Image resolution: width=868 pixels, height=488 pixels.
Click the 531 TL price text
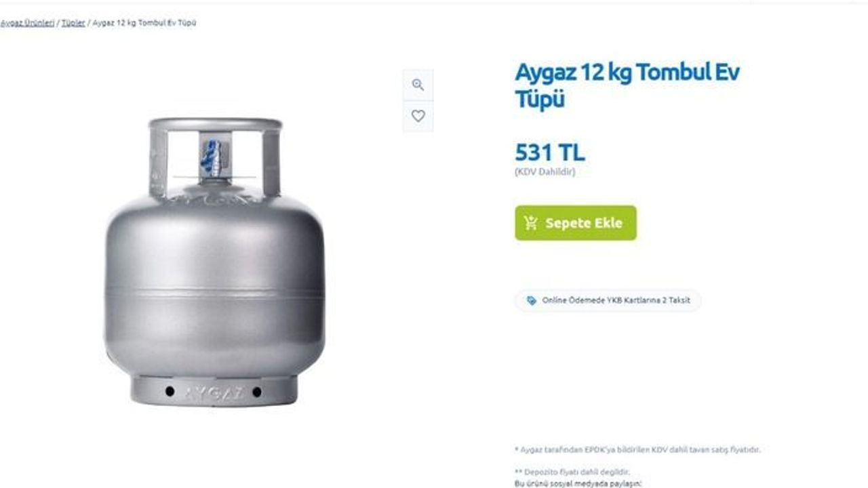pyautogui.click(x=550, y=152)
